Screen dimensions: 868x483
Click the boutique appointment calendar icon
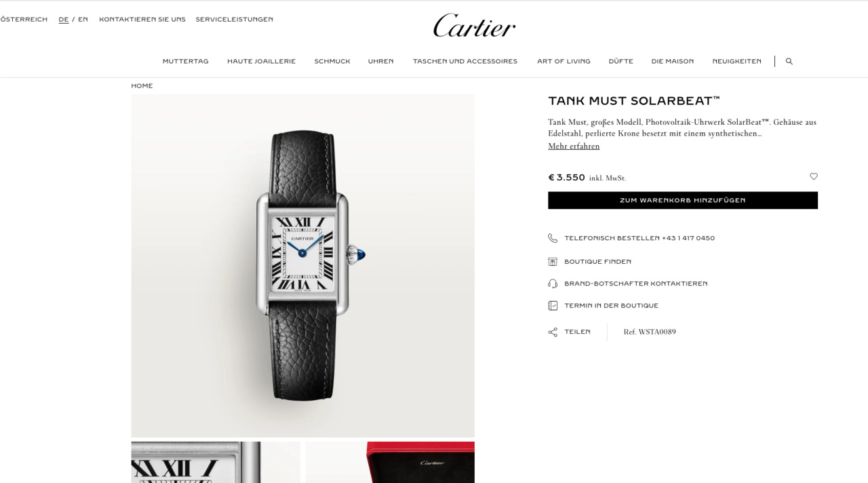pos(553,305)
